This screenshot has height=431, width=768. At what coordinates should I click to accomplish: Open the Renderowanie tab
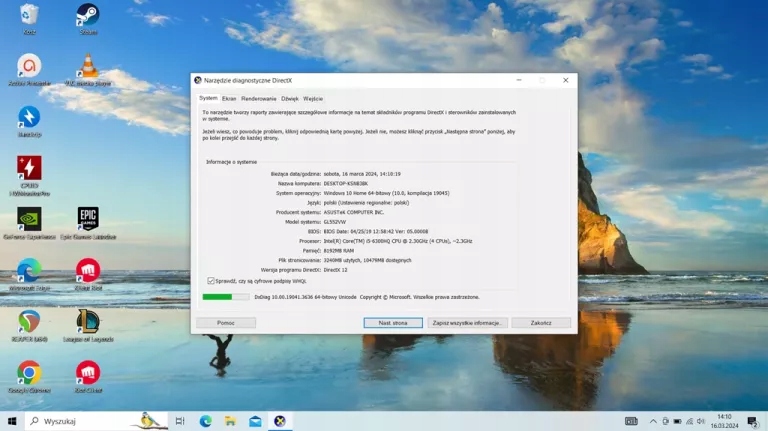click(259, 99)
